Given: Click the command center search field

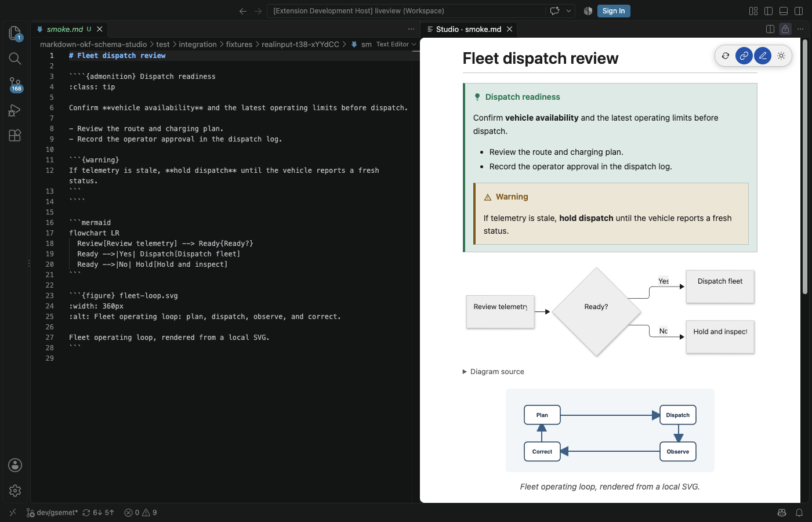Looking at the screenshot, I should pos(406,11).
